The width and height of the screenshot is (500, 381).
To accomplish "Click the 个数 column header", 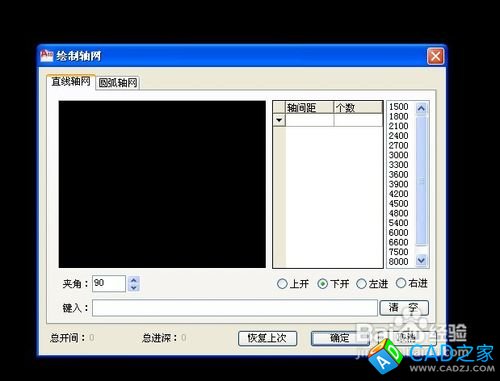I will click(358, 108).
